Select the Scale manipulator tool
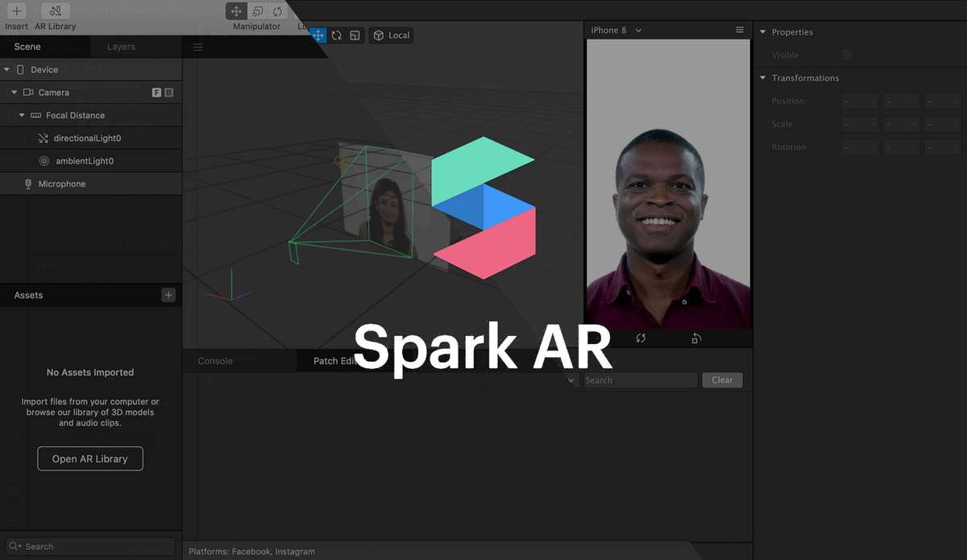The width and height of the screenshot is (967, 560). point(354,35)
